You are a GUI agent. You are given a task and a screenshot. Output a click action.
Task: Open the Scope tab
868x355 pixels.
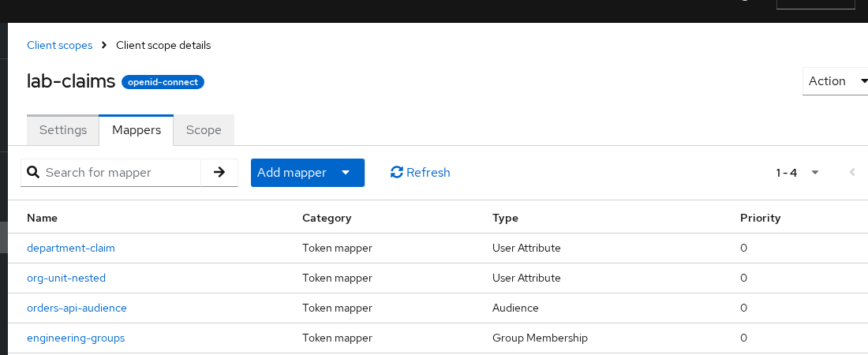coord(204,129)
